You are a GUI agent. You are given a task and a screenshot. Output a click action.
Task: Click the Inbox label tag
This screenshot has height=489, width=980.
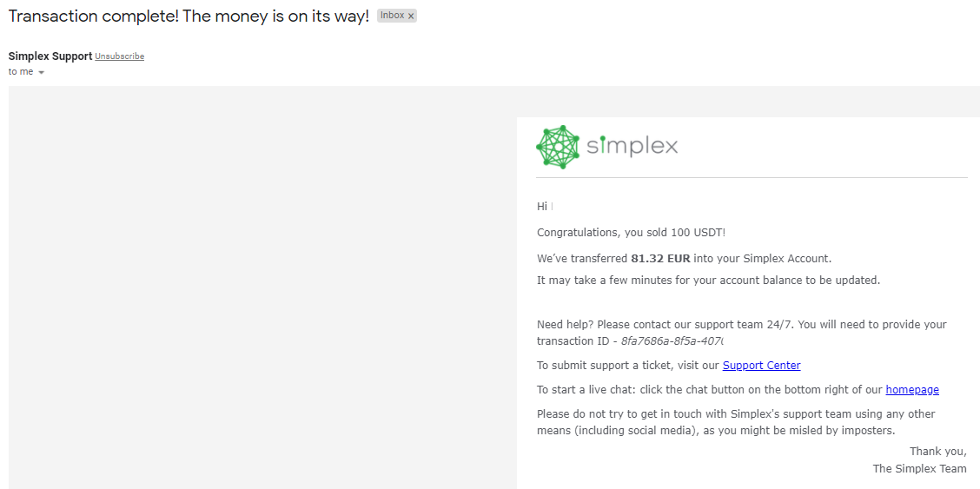point(392,16)
